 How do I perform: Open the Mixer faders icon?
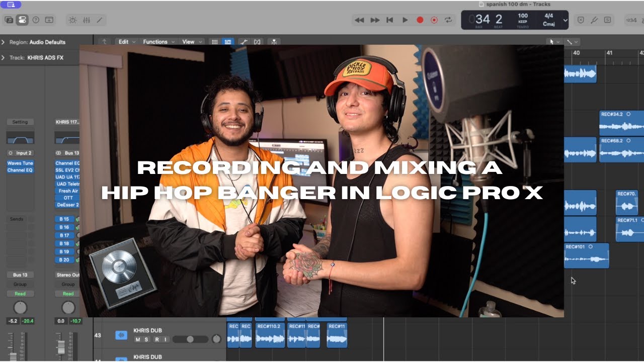click(86, 20)
